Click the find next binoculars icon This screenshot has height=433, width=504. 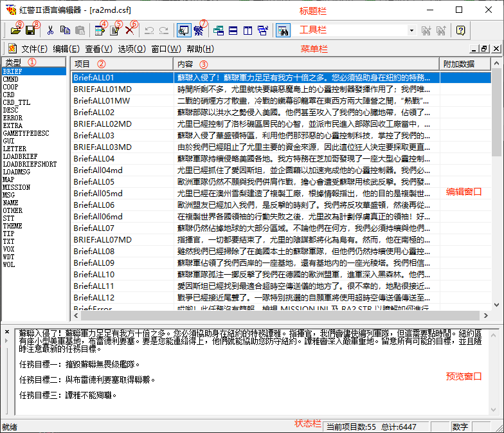(x=426, y=31)
